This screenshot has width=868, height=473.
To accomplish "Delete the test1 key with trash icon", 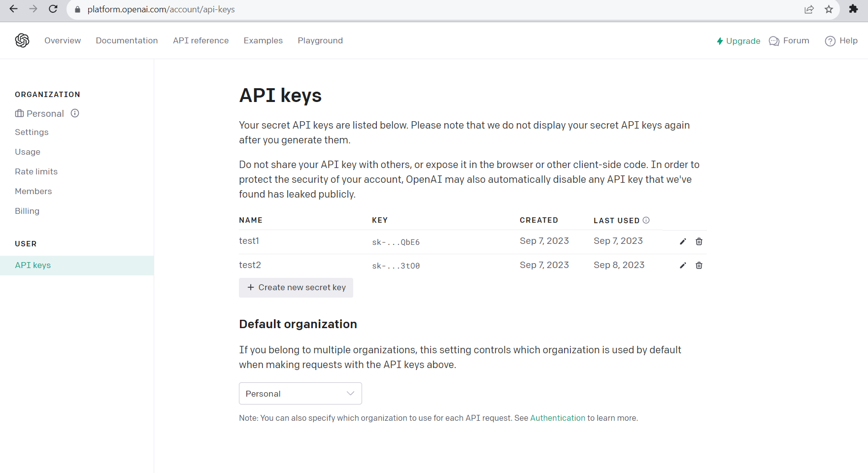I will click(x=699, y=241).
